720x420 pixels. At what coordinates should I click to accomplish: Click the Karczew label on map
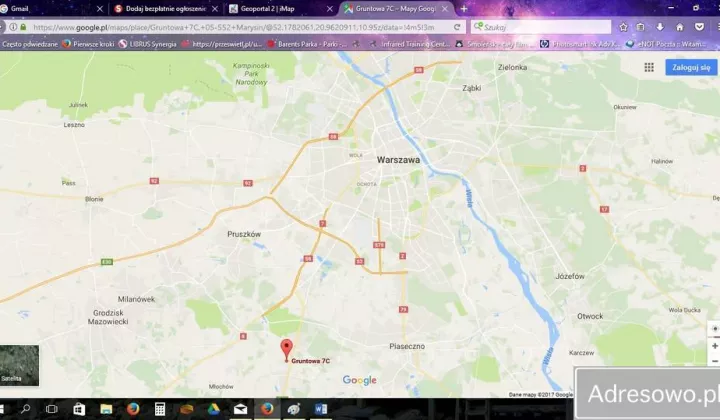[581, 353]
